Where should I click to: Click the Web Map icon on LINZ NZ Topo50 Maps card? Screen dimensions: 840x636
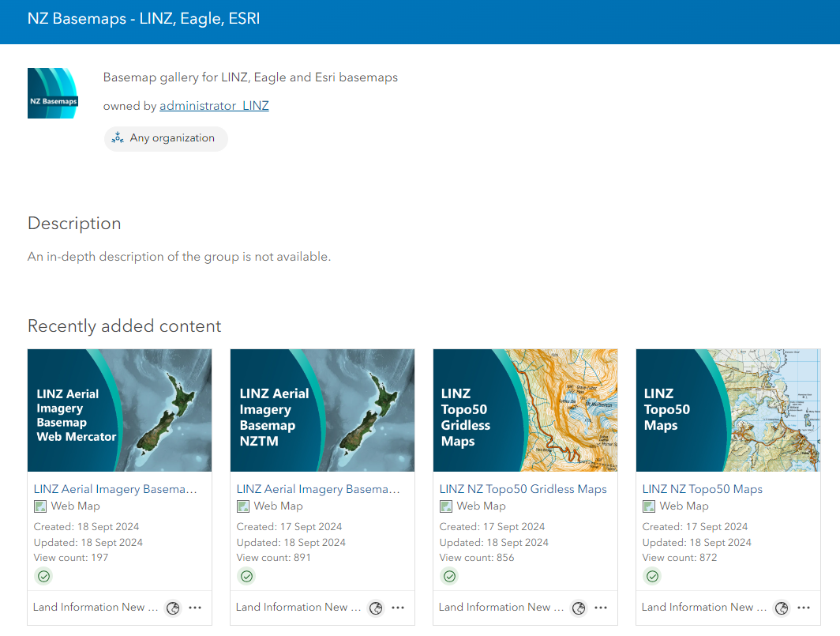coord(648,506)
